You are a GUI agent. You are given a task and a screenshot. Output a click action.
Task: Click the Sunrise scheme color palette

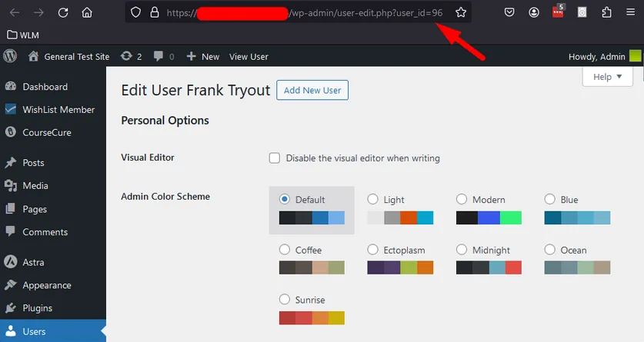[312, 318]
